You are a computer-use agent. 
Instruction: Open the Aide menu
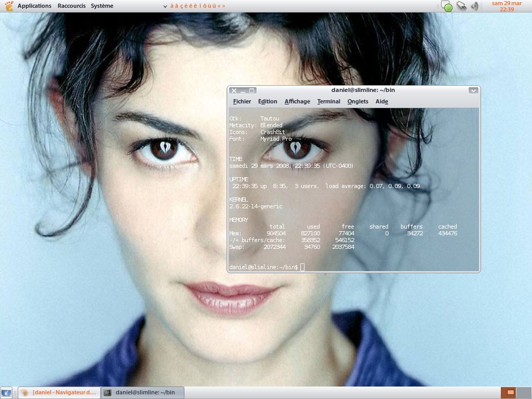382,101
